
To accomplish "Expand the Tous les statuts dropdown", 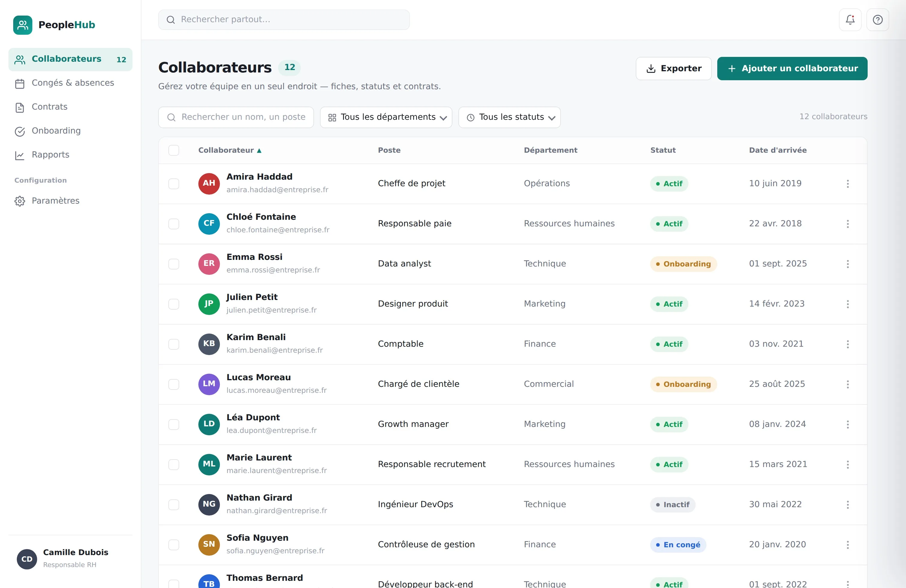I will [509, 117].
